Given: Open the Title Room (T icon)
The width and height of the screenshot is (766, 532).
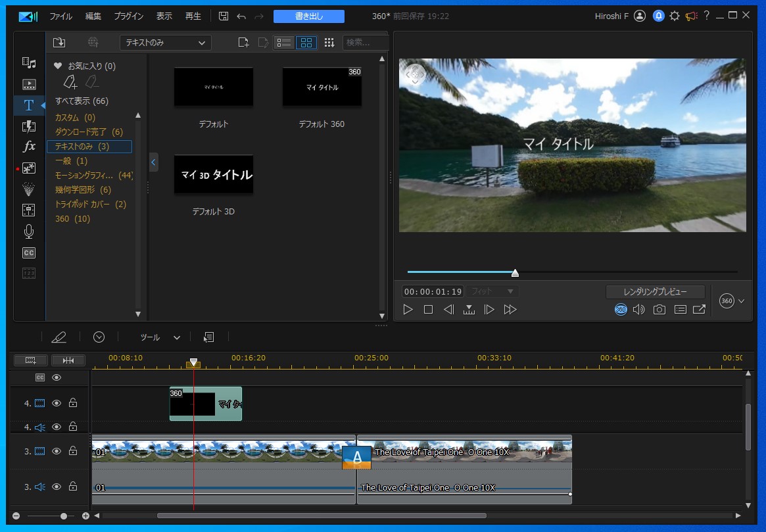Looking at the screenshot, I should tap(29, 105).
